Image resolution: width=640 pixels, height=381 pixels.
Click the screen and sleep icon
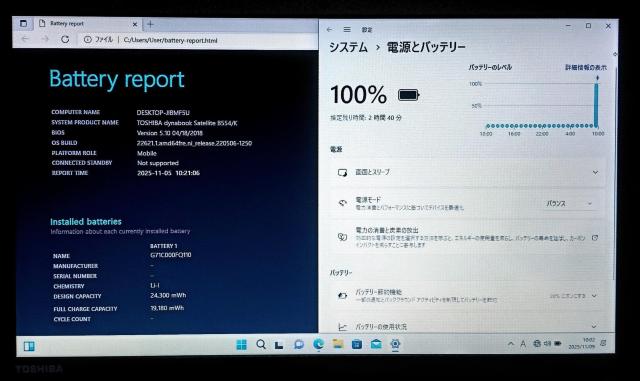[342, 173]
